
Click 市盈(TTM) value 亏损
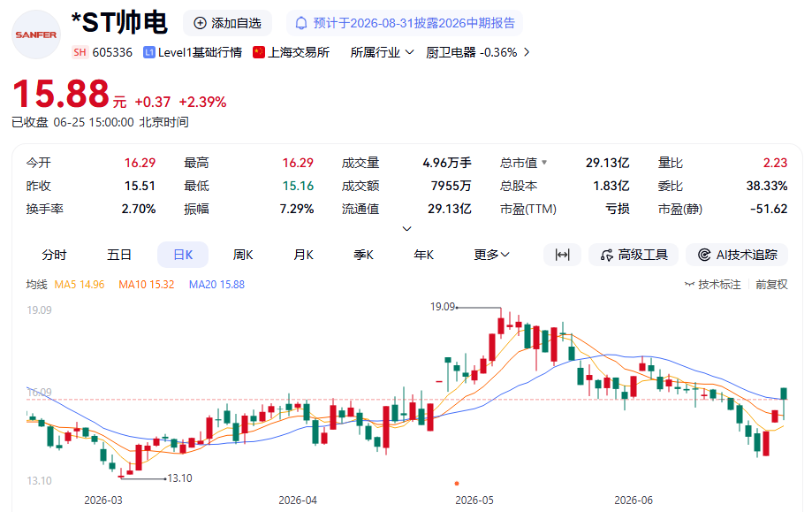pos(618,209)
